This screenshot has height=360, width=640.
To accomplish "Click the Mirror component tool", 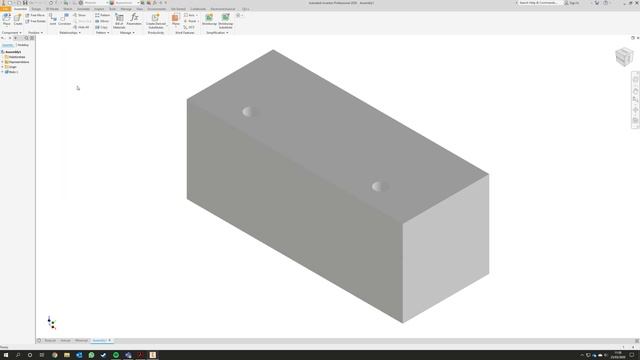I will click(x=102, y=21).
